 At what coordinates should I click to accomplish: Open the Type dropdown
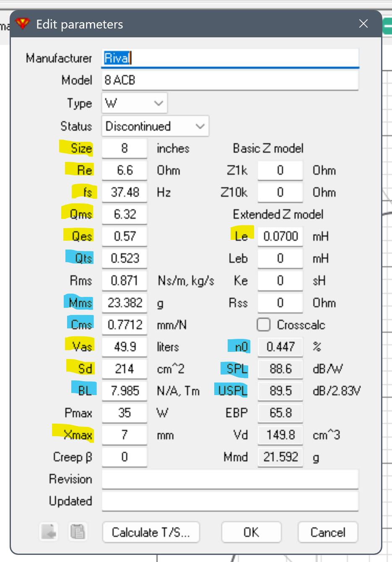(134, 103)
